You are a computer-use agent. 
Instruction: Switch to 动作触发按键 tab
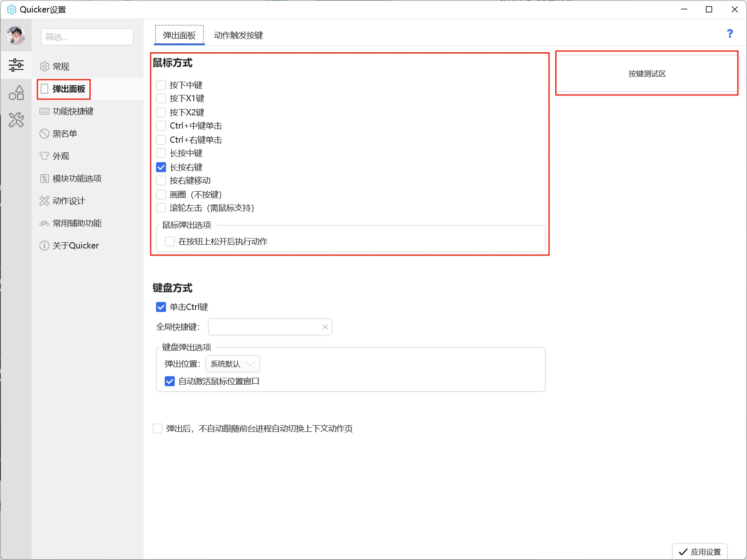click(238, 35)
